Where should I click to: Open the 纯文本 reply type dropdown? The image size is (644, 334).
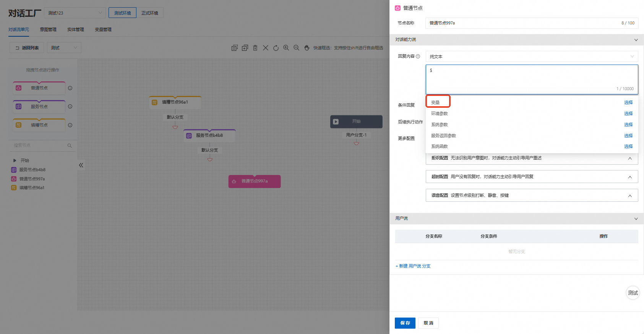(x=532, y=56)
